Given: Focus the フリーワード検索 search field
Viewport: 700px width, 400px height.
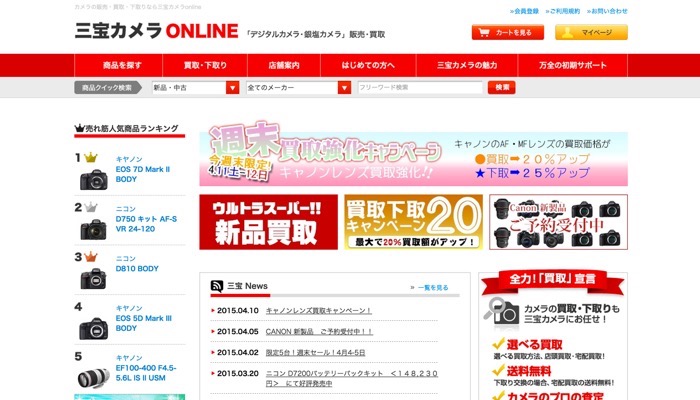Looking at the screenshot, I should pyautogui.click(x=420, y=88).
